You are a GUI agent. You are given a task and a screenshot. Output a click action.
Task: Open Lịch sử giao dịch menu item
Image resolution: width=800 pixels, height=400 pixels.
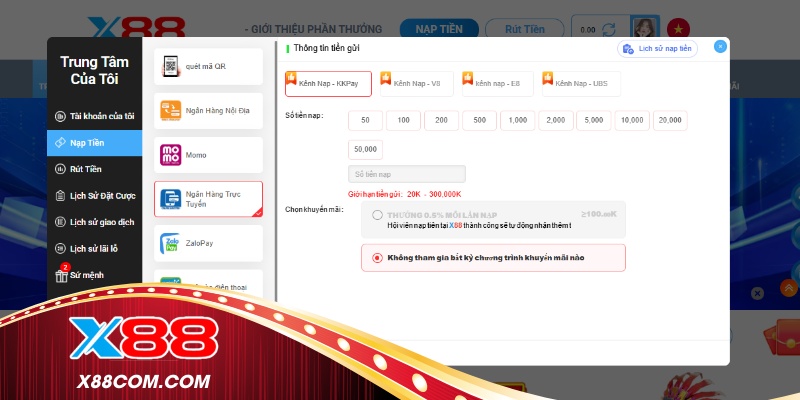(x=94, y=222)
